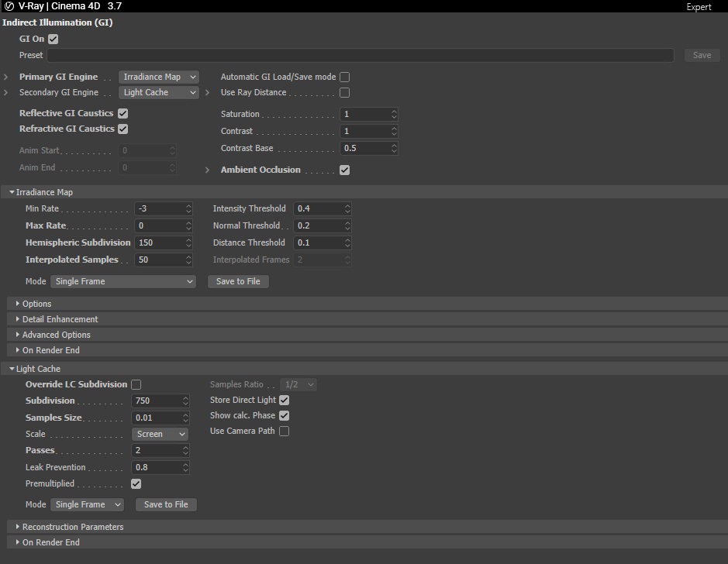
Task: Click the V-Ray logo icon in title bar
Action: 9,6
